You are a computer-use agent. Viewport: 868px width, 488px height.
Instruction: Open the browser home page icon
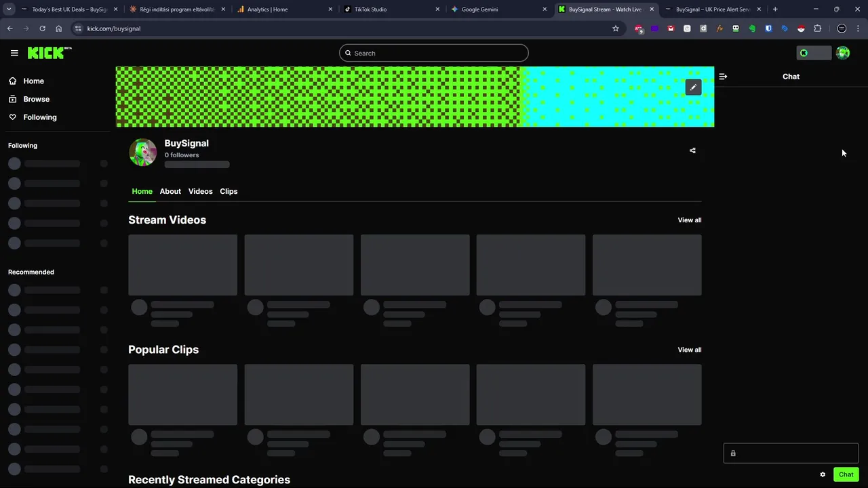[x=59, y=28]
